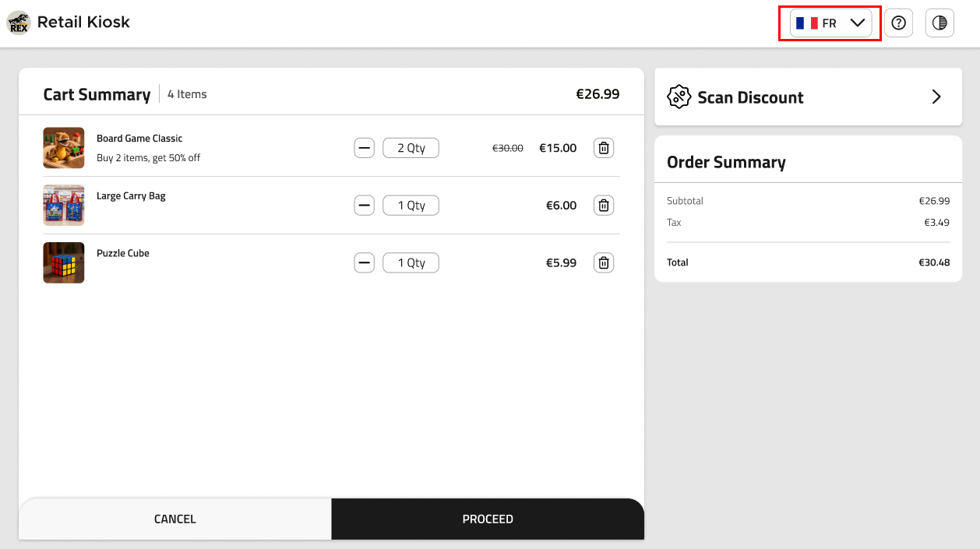Select the 2 Qty field for Board Game

pos(411,148)
